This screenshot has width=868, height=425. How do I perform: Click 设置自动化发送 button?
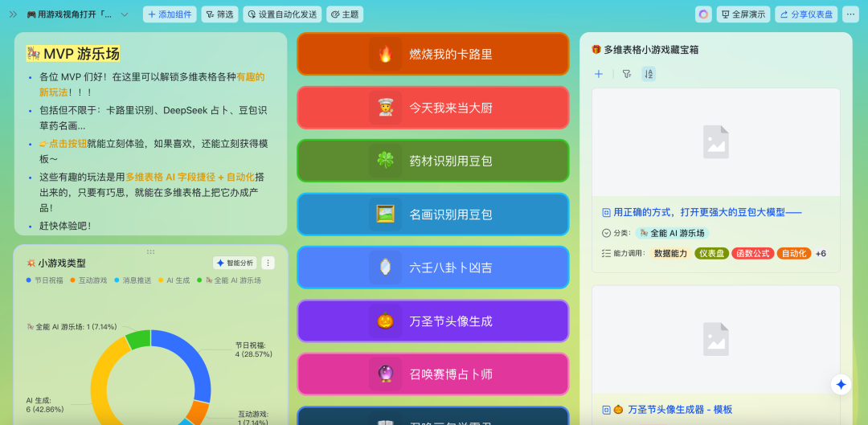coord(282,14)
